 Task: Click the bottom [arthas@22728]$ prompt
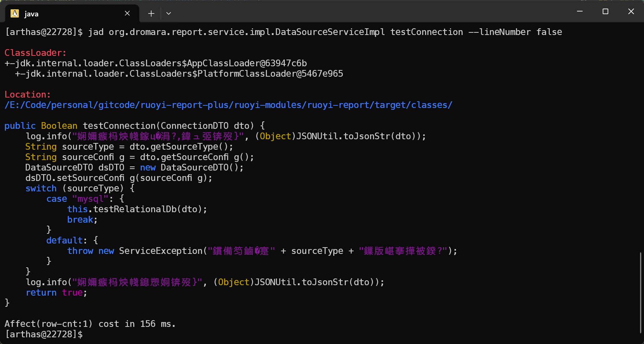pos(44,334)
